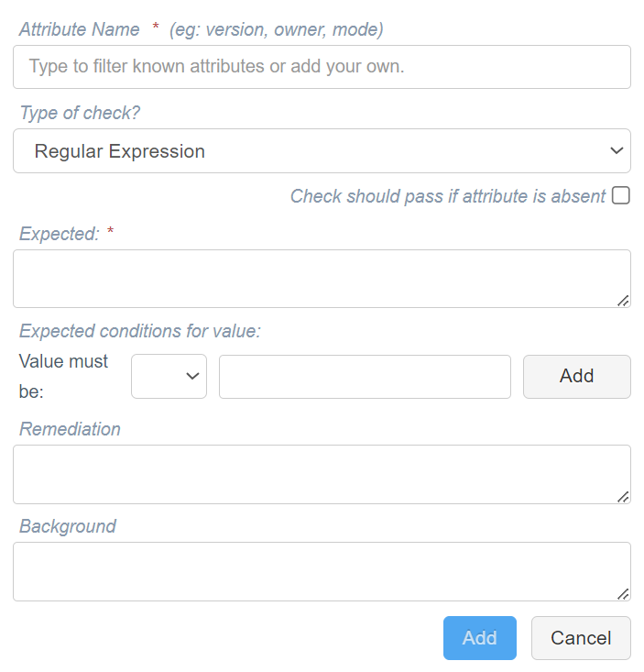Click the Background text area resize grip

click(623, 594)
